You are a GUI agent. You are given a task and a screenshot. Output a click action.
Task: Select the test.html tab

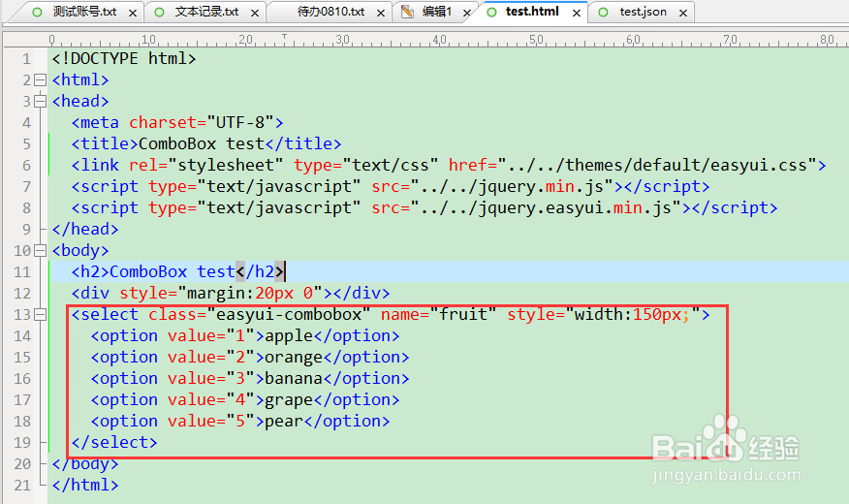pyautogui.click(x=532, y=12)
